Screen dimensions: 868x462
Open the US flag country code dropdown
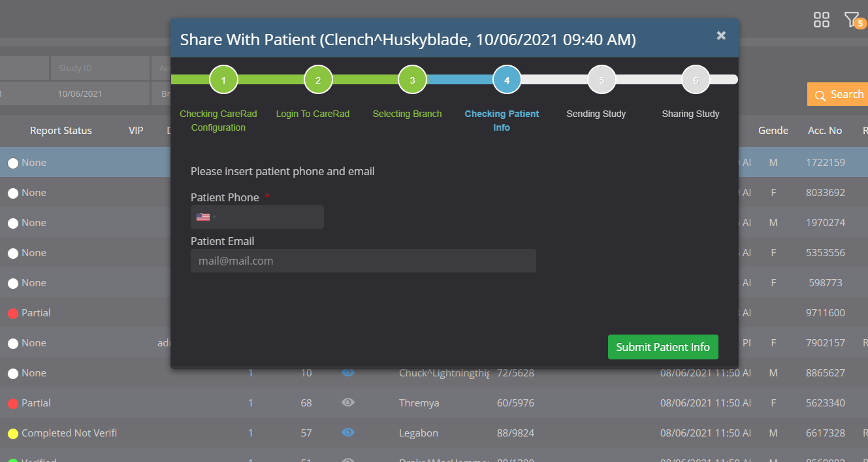(206, 217)
